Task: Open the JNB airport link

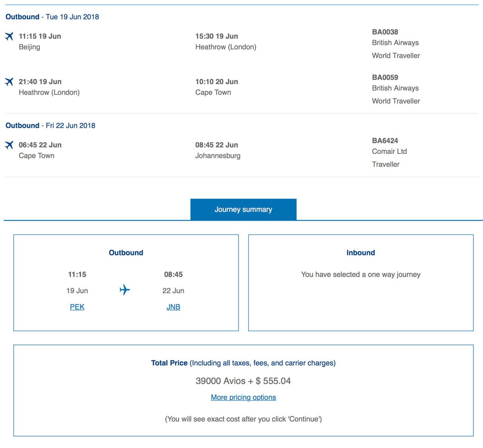Action: (x=173, y=307)
